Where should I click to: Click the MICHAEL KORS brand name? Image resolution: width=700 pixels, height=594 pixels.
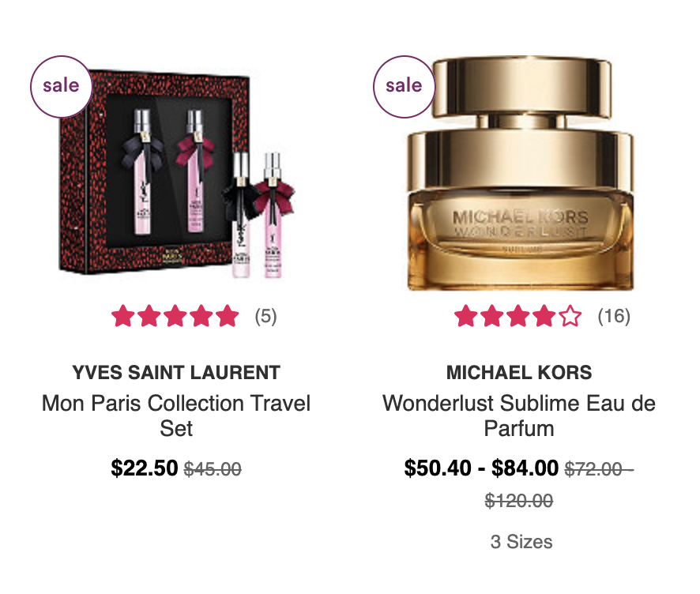tap(519, 372)
